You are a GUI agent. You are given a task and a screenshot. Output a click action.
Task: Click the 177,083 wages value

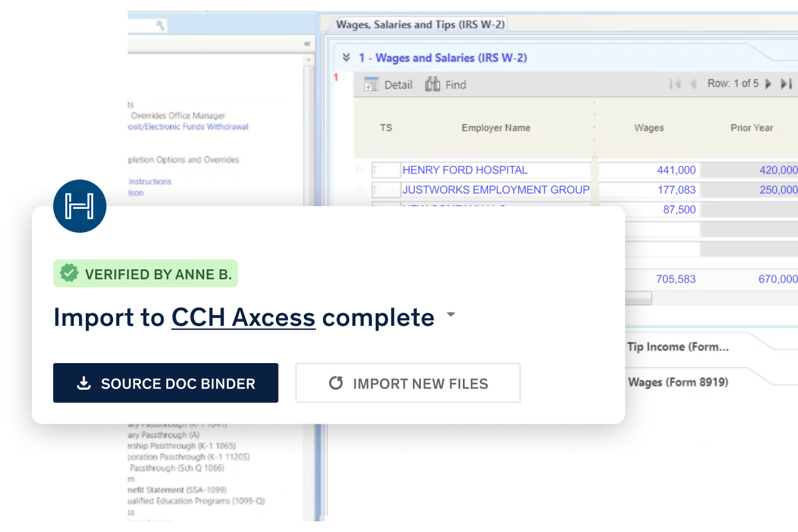(676, 190)
